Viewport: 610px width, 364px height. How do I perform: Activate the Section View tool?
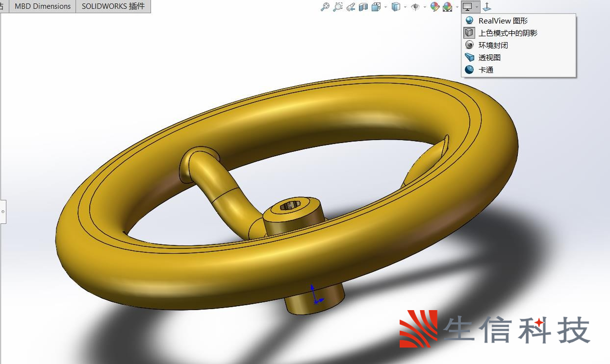point(363,7)
